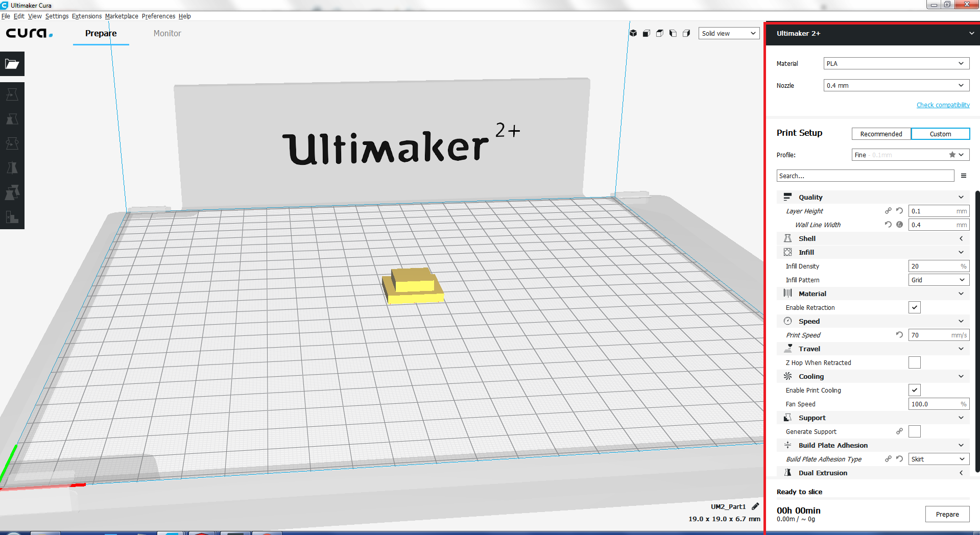This screenshot has height=535, width=980.
Task: Reset Print Speed with its revert arrow
Action: pos(900,335)
